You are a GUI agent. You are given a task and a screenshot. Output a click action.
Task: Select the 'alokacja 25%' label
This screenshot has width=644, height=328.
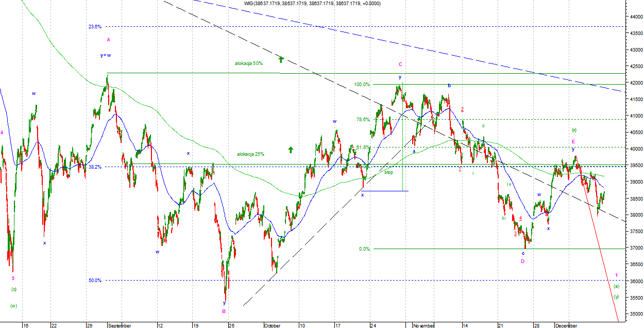coord(251,154)
